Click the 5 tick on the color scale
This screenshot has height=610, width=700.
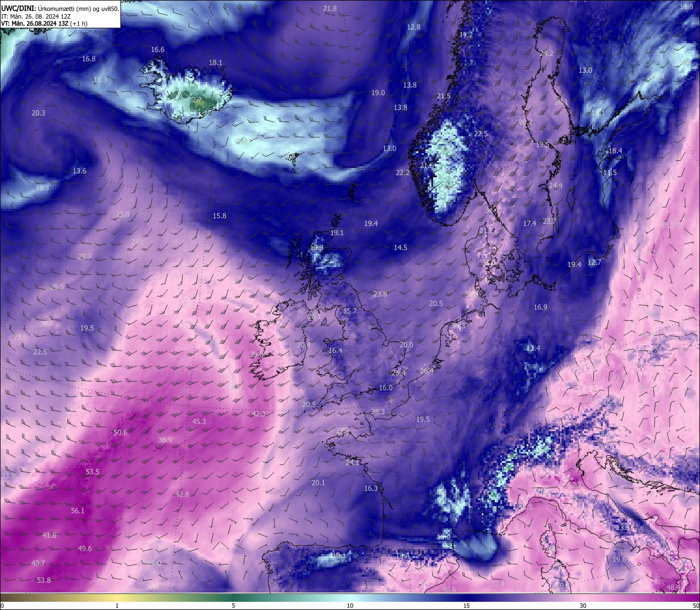(x=234, y=606)
